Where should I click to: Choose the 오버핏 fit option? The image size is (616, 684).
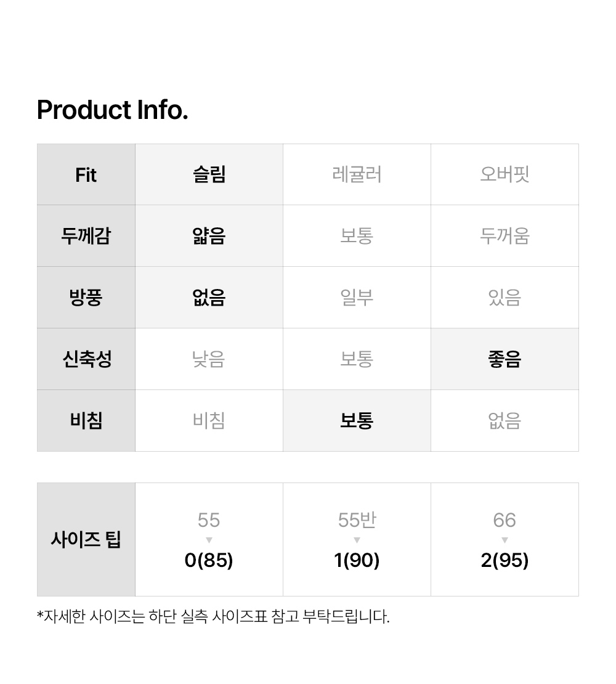pyautogui.click(x=505, y=174)
